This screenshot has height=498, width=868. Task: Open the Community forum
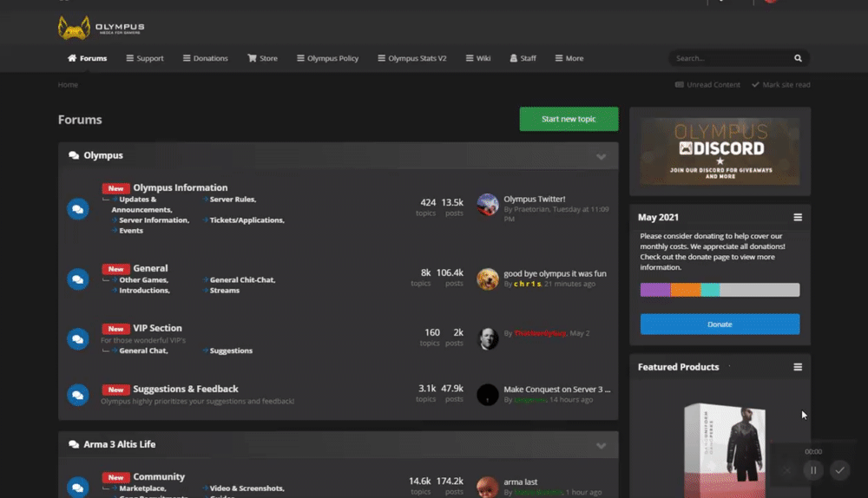click(159, 476)
